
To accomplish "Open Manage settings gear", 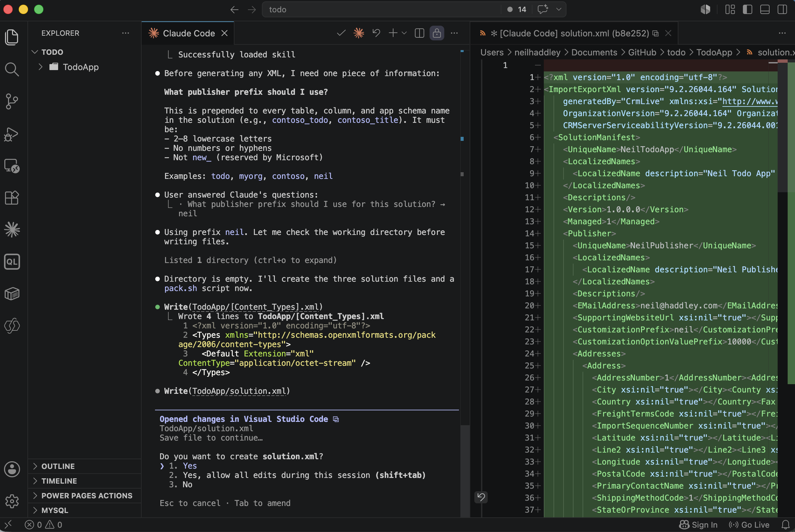I will pos(12,501).
